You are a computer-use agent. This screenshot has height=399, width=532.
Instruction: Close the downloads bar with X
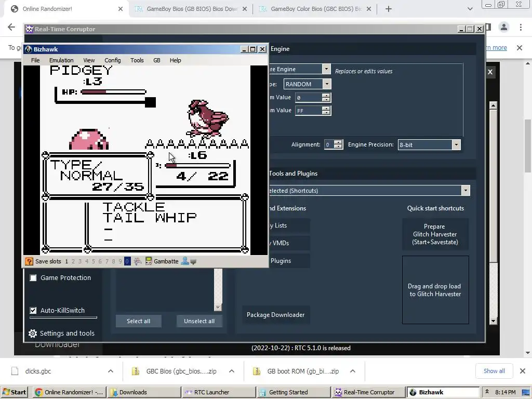coord(523,371)
